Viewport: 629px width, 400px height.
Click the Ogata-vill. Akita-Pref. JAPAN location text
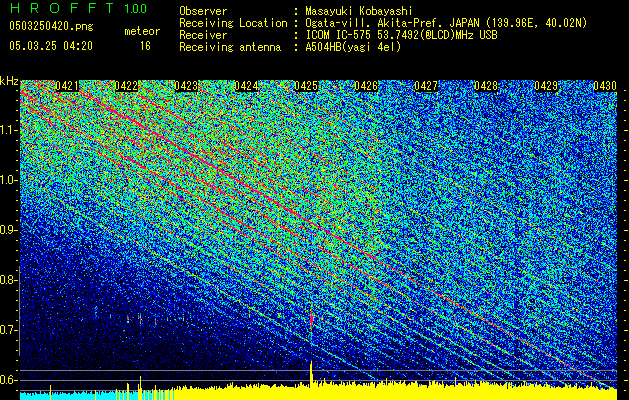click(446, 23)
